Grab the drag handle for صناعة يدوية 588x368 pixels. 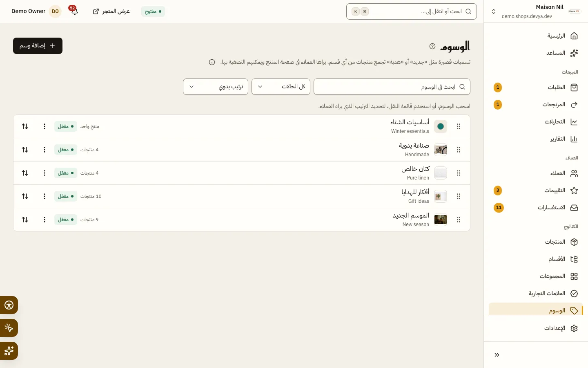point(459,150)
